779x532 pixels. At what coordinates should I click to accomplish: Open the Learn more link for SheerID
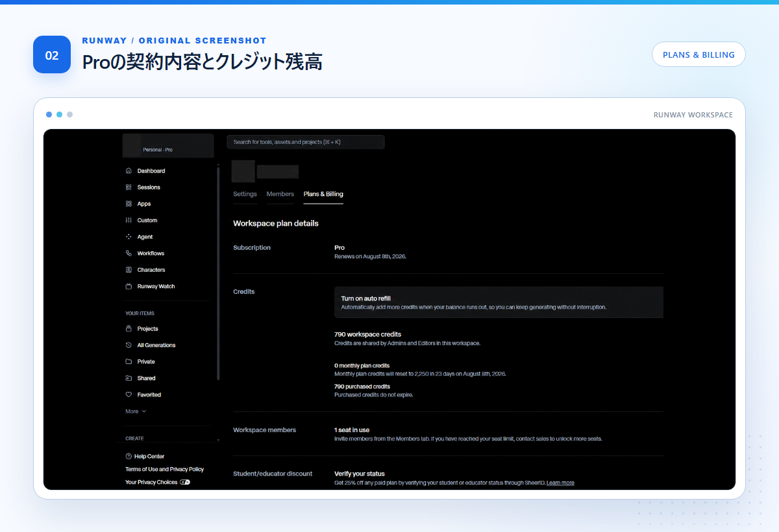[560, 483]
